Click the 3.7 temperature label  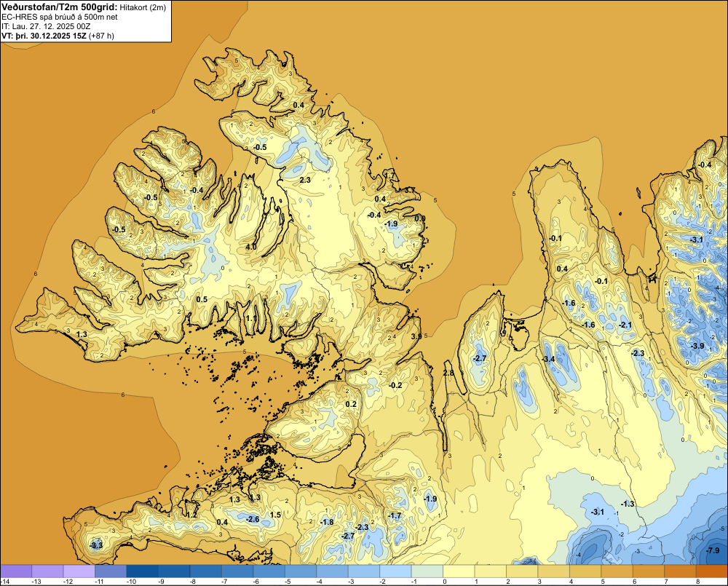coord(409,191)
